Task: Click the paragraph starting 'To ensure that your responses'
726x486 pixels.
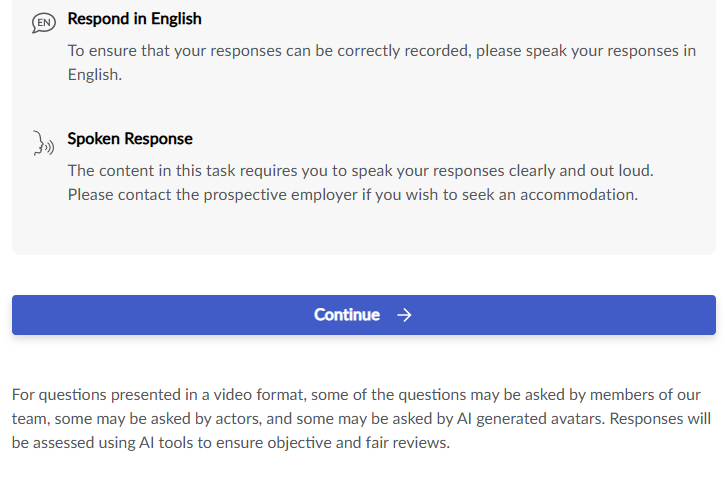Action: pos(382,62)
